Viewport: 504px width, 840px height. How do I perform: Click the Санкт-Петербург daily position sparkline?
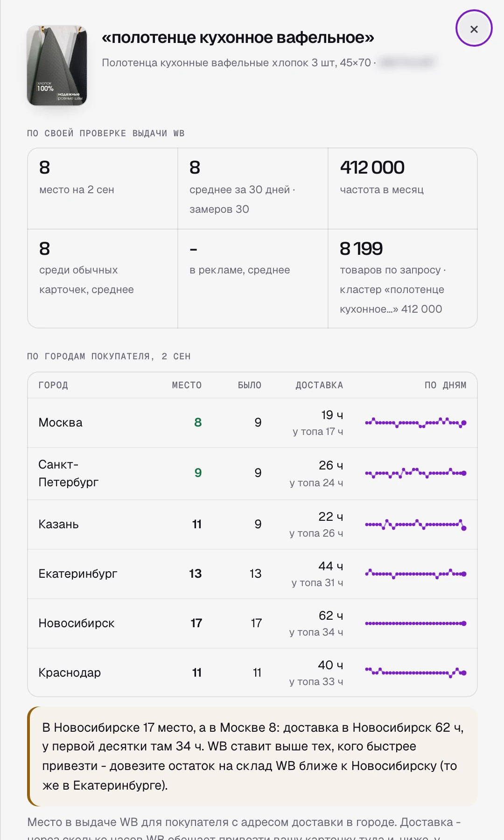pyautogui.click(x=415, y=473)
